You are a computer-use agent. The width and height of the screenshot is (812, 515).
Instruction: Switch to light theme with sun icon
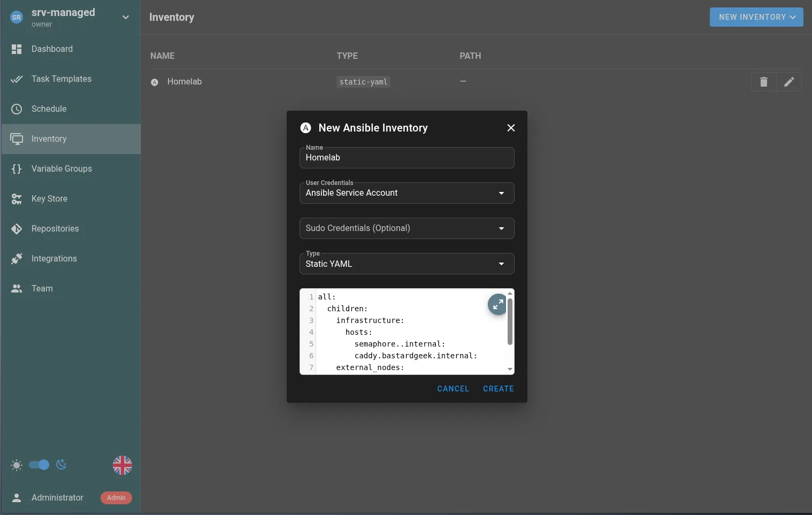pos(16,465)
